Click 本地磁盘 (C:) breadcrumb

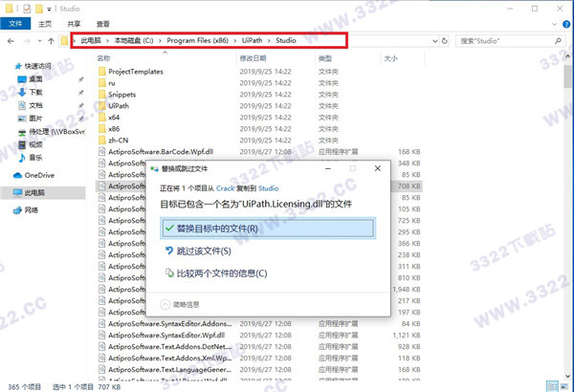[x=134, y=40]
